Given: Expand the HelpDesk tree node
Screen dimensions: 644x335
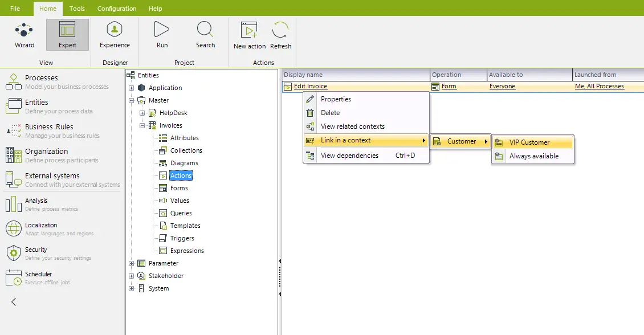Looking at the screenshot, I should coord(142,113).
